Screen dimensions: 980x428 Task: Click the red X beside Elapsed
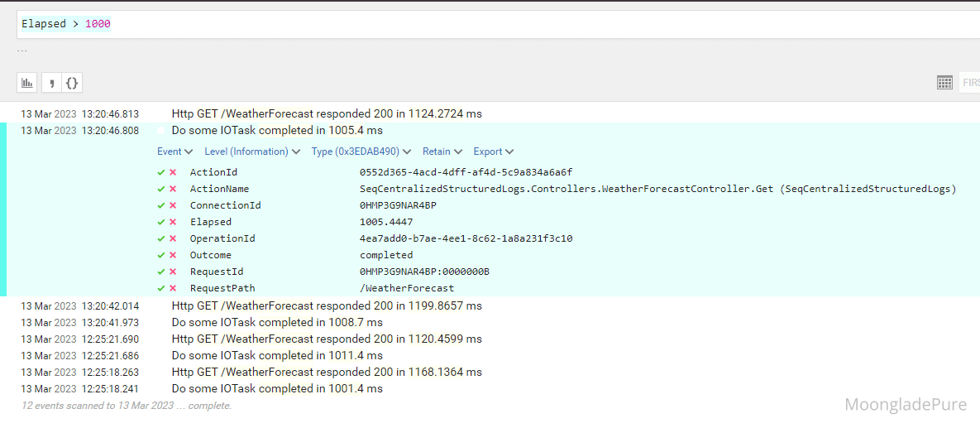[173, 222]
